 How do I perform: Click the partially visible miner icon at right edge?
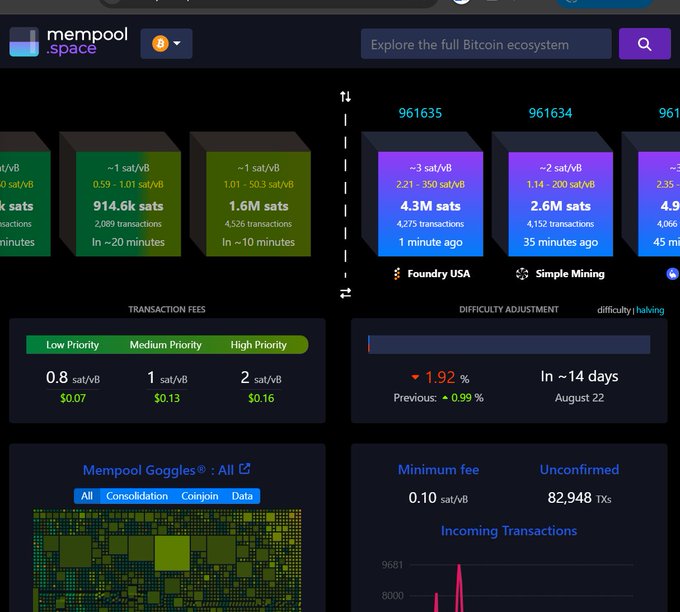[672, 274]
